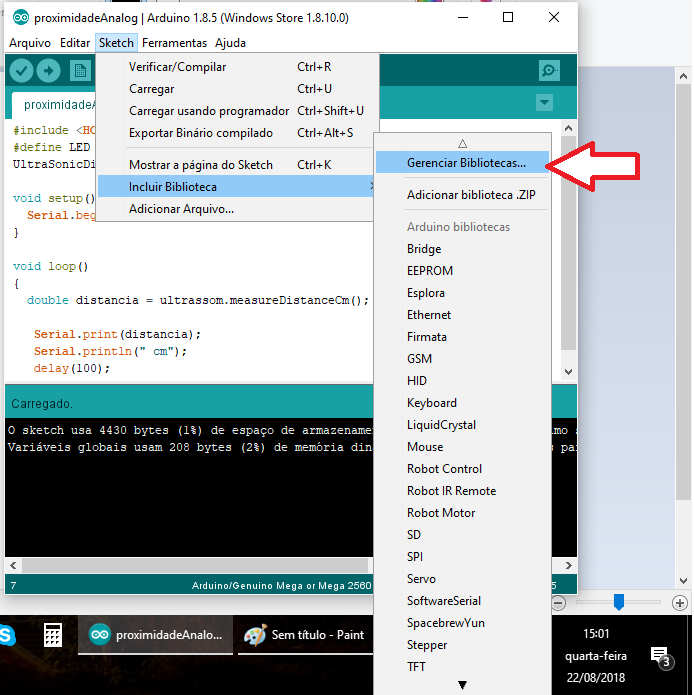The height and width of the screenshot is (695, 694).
Task: Click the Upload arrow toolbar button
Action: [49, 70]
